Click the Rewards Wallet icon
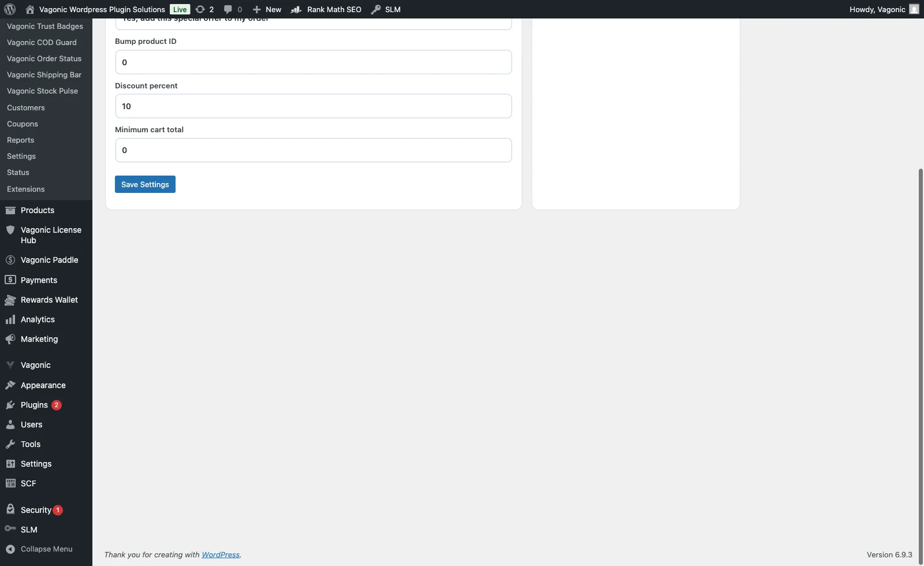The image size is (924, 566). point(10,300)
